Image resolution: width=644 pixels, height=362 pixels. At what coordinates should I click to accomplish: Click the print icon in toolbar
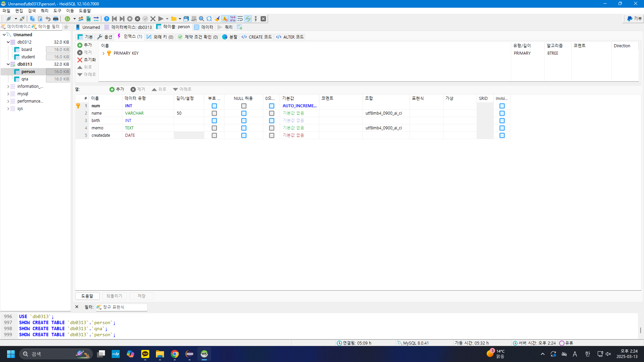click(x=56, y=19)
